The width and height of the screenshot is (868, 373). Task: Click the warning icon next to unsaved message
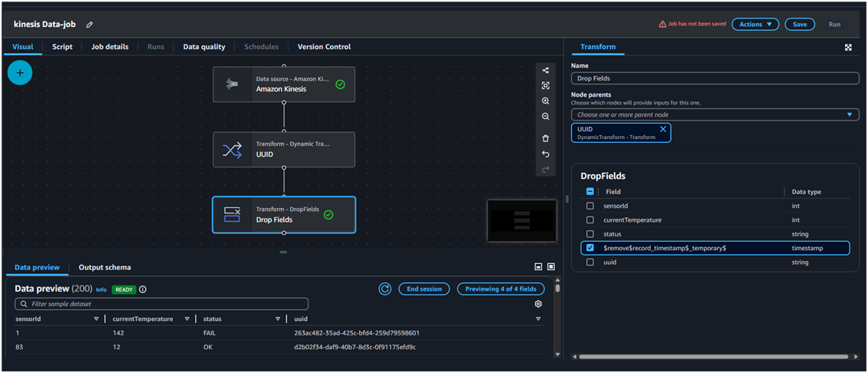[662, 25]
